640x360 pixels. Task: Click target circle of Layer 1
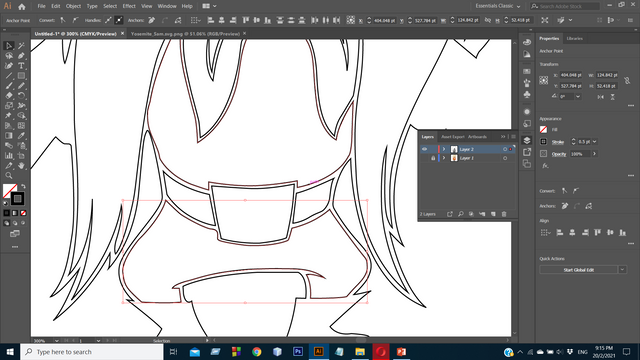coord(505,158)
